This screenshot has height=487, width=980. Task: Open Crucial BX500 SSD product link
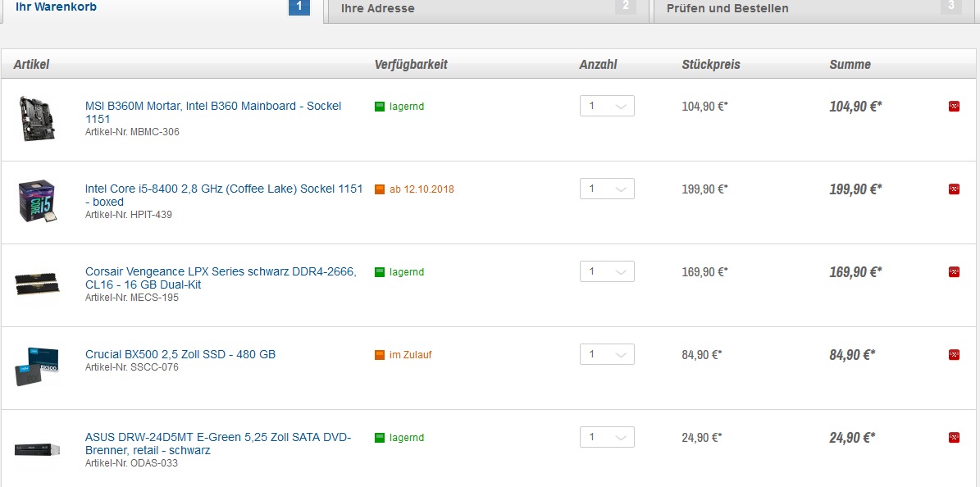coord(180,354)
